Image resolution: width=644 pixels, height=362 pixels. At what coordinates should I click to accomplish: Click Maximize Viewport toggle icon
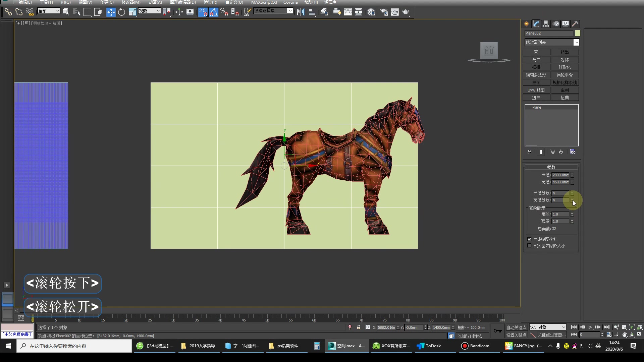pyautogui.click(x=639, y=335)
